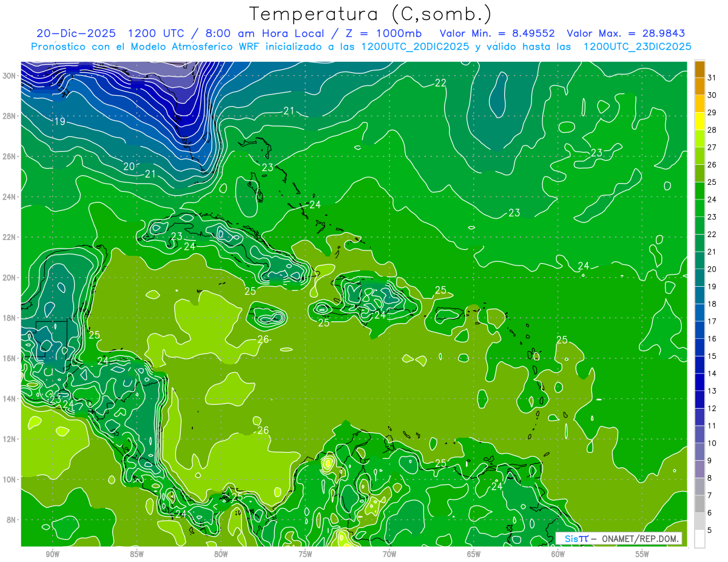Click the 65W longitude axis label

tap(474, 554)
